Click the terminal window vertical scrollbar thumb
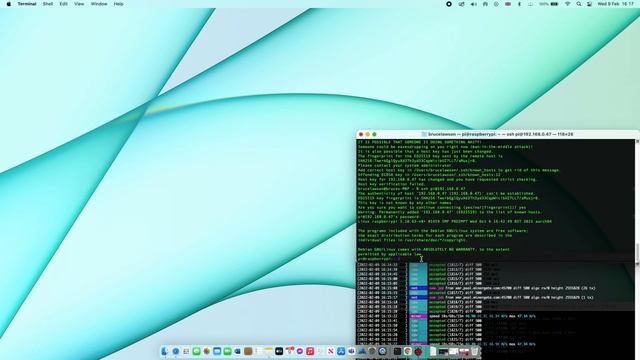 coord(638,253)
